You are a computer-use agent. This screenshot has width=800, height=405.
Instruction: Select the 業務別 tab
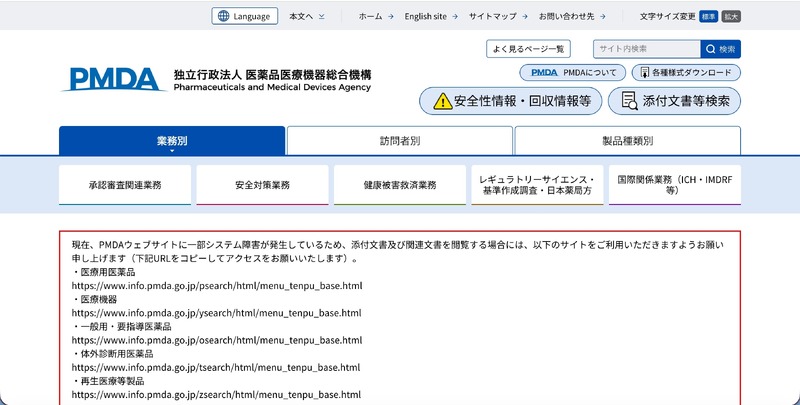coord(172,140)
